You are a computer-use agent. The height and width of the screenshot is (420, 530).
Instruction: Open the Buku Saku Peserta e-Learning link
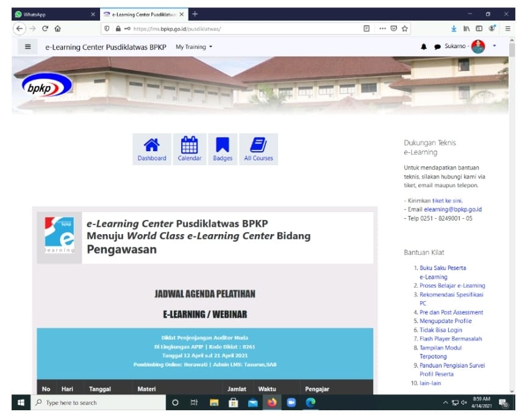point(443,268)
